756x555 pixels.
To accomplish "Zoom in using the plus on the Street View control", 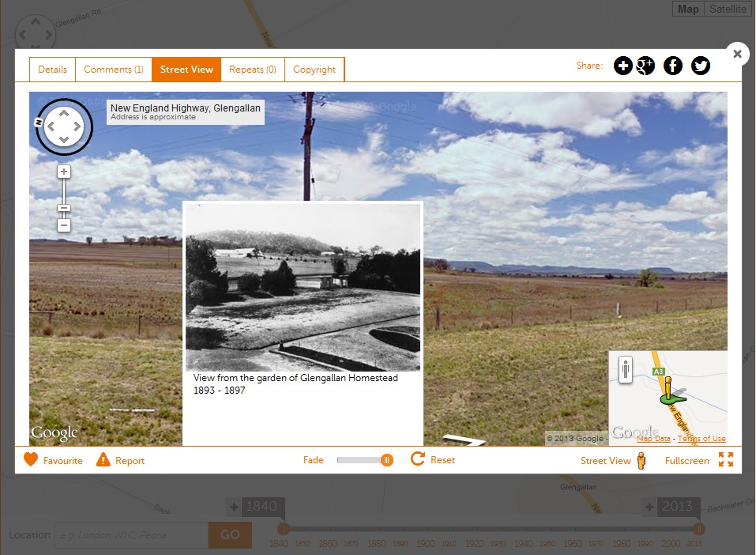I will click(63, 171).
